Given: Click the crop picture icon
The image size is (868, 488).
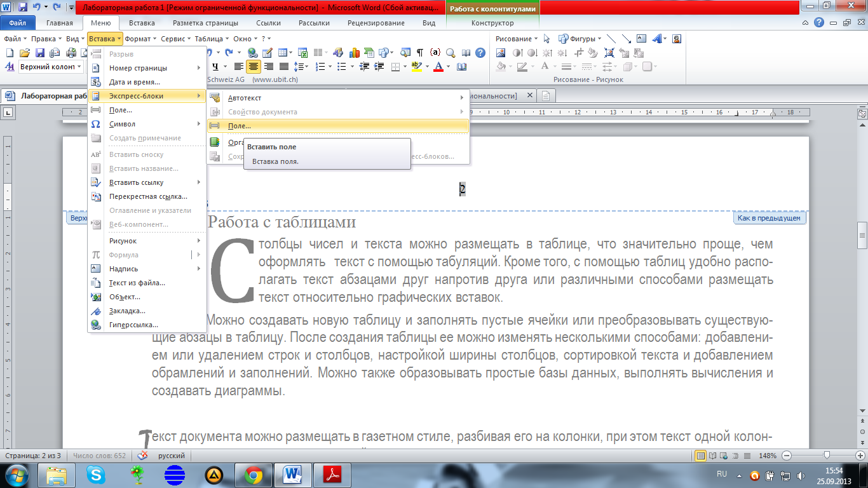Looking at the screenshot, I should coord(579,53).
